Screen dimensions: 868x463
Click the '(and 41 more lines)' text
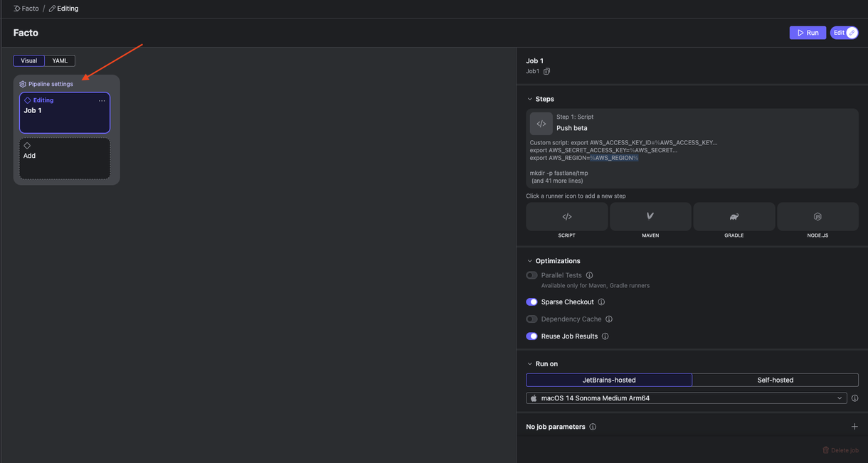click(558, 181)
